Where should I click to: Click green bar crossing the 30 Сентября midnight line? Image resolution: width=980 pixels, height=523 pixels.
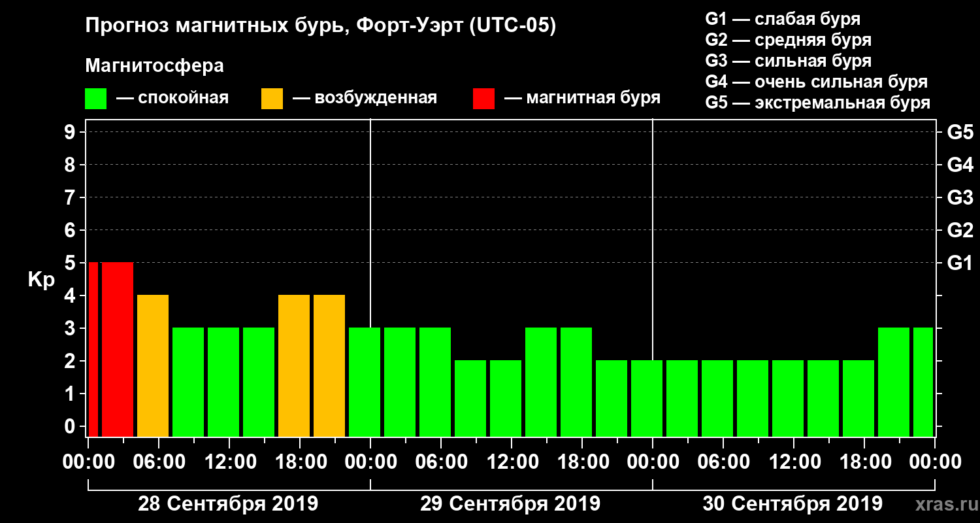647,398
